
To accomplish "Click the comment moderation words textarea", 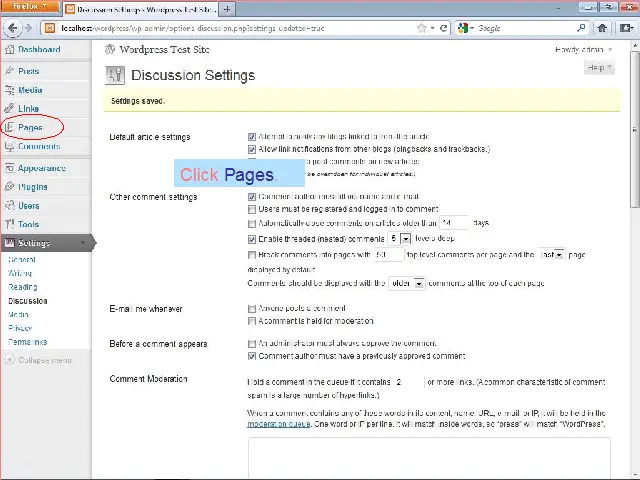I will (x=429, y=457).
